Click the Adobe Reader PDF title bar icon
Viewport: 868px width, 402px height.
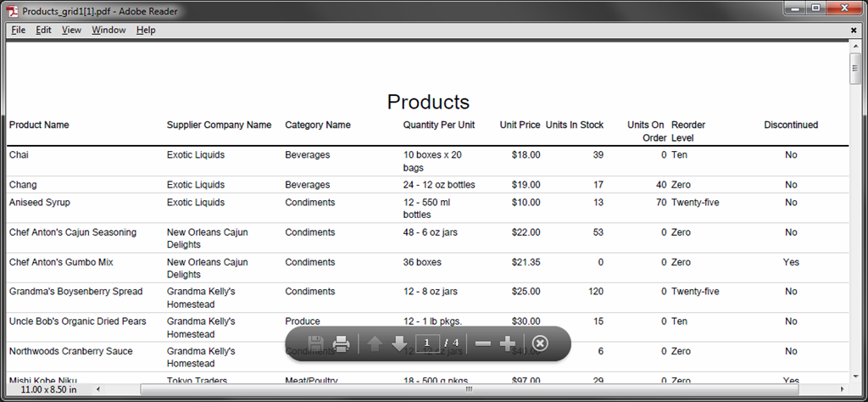click(12, 10)
